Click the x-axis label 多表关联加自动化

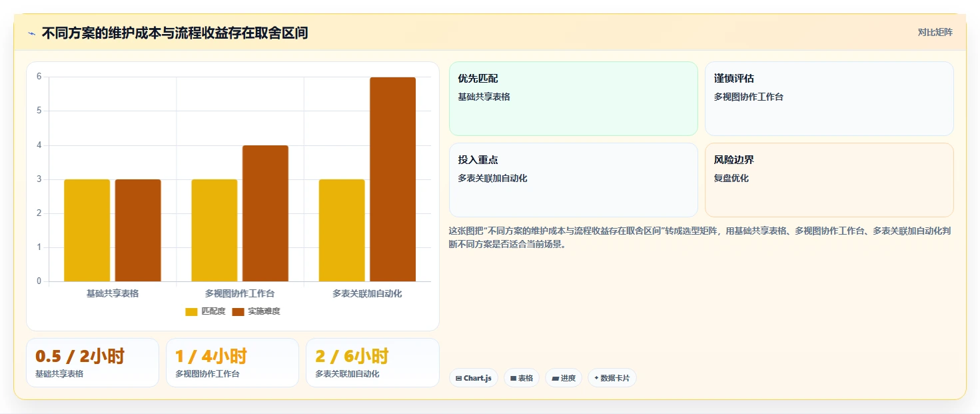click(x=367, y=293)
